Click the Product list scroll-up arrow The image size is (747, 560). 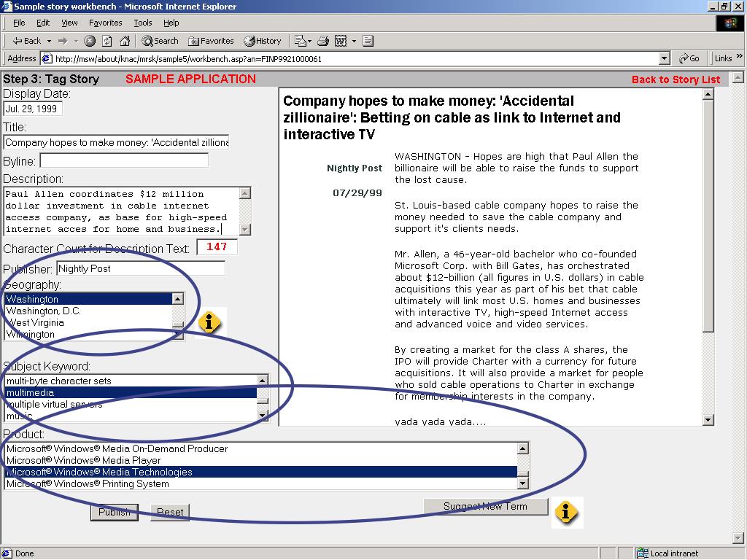click(523, 448)
